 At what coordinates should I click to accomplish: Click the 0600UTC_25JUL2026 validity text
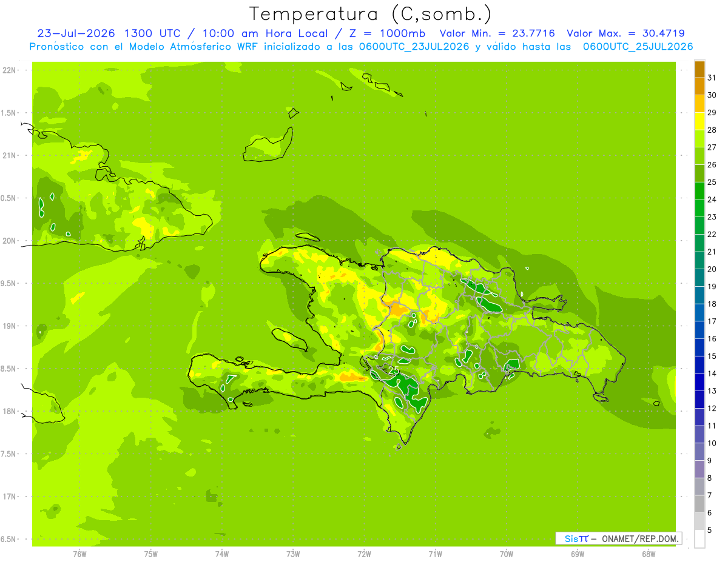click(638, 47)
